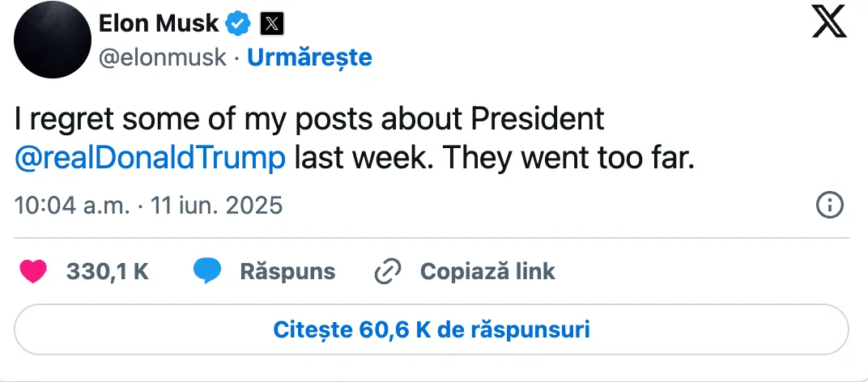This screenshot has width=868, height=382.
Task: Follow the account via Urmărește
Action: (309, 57)
